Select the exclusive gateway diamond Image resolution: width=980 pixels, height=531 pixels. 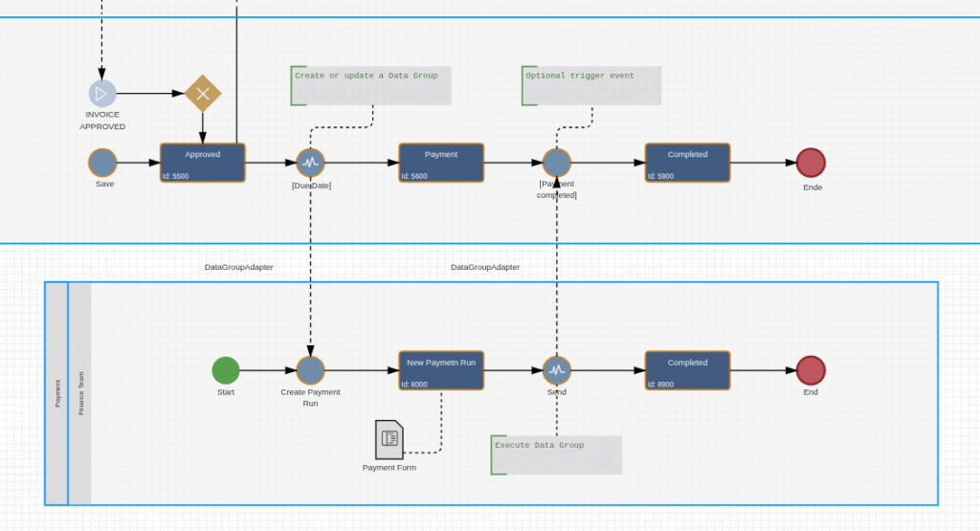(202, 94)
